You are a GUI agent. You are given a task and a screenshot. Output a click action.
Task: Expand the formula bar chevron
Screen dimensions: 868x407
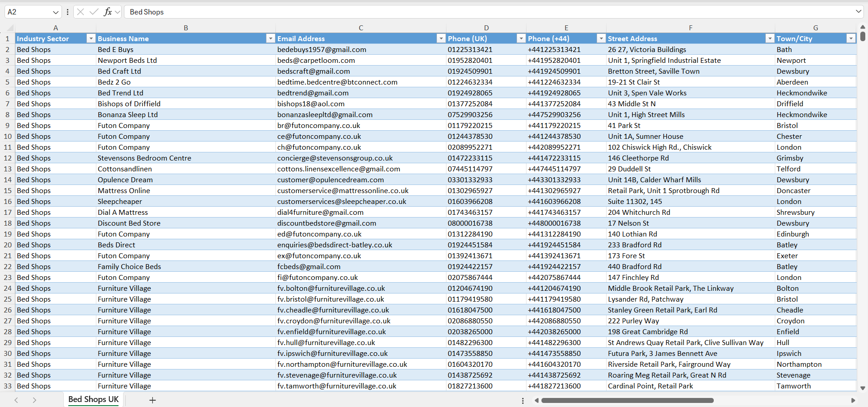(x=859, y=12)
